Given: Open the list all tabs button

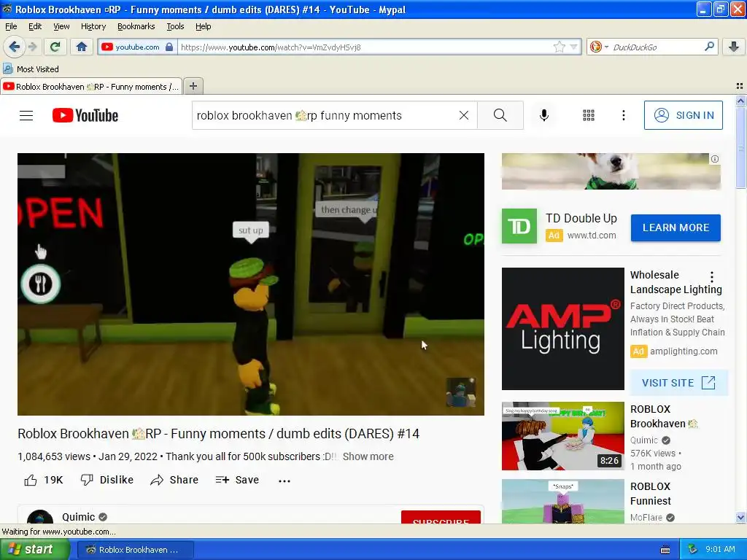Looking at the screenshot, I should click(x=740, y=86).
